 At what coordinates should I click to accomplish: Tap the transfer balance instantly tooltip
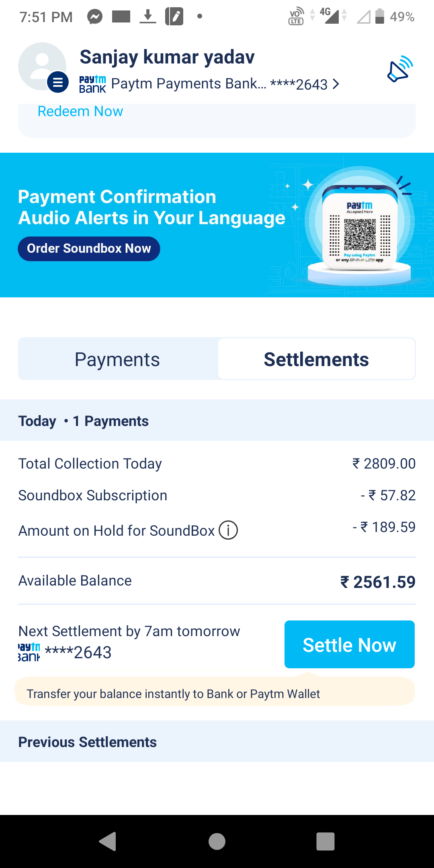tap(174, 694)
